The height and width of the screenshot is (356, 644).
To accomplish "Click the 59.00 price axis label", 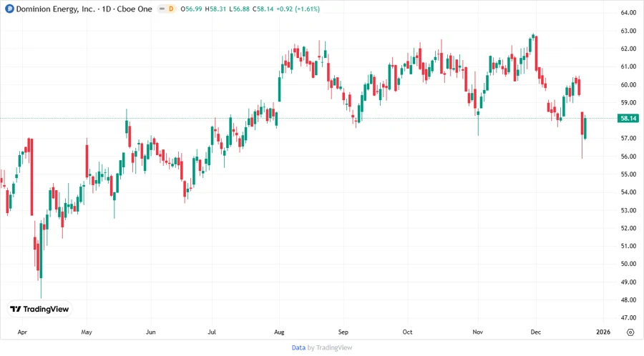I will pos(628,102).
